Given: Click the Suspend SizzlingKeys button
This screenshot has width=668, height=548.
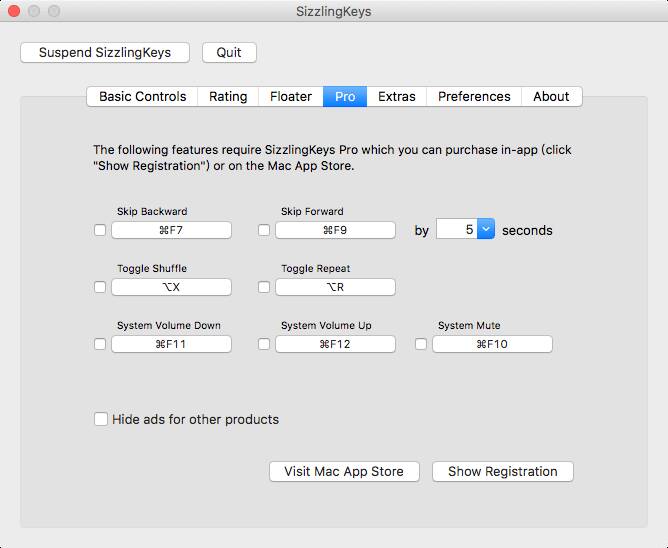Looking at the screenshot, I should [x=105, y=52].
